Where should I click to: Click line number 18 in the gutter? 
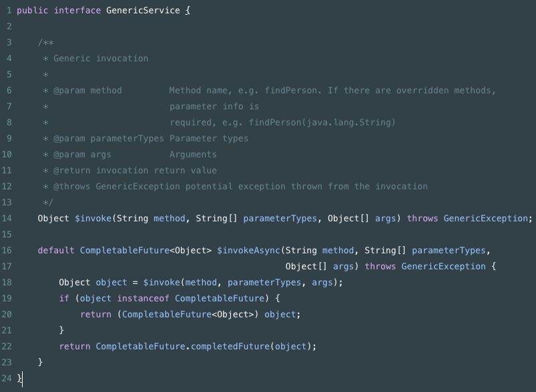pyautogui.click(x=7, y=283)
